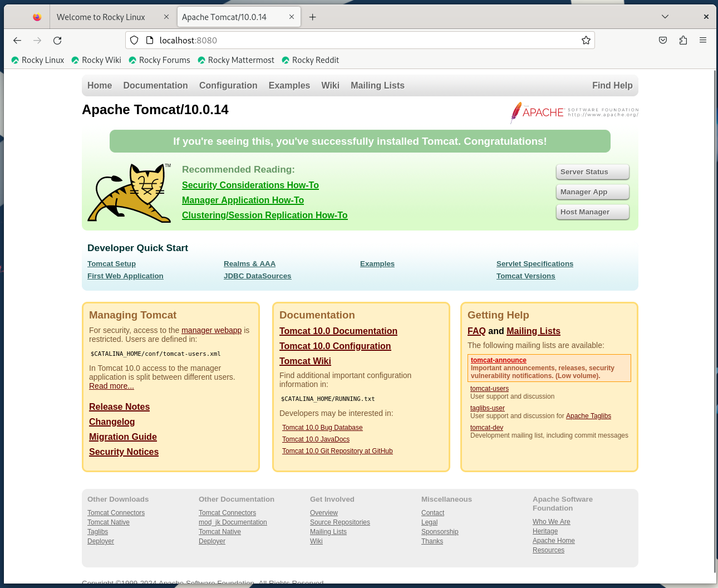Screen dimensions: 718x588
Task: Open the Tomcat Setup link
Action: click(x=111, y=264)
